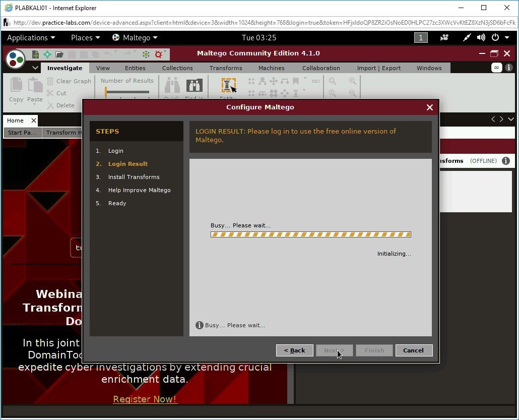Screen dimensions: 519x420
Task: Click the Transforms OFFLINE info icon
Action: coord(506,161)
